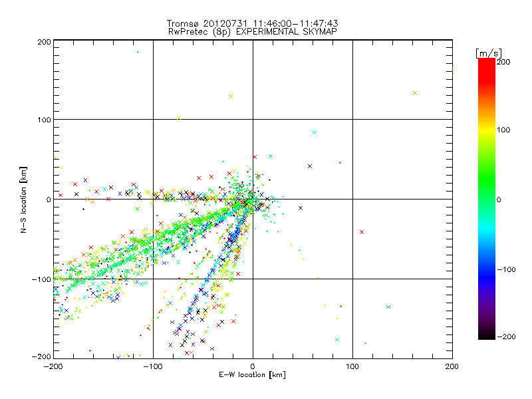Click the colorbar tick label '0'
532x399 pixels.
click(x=499, y=199)
